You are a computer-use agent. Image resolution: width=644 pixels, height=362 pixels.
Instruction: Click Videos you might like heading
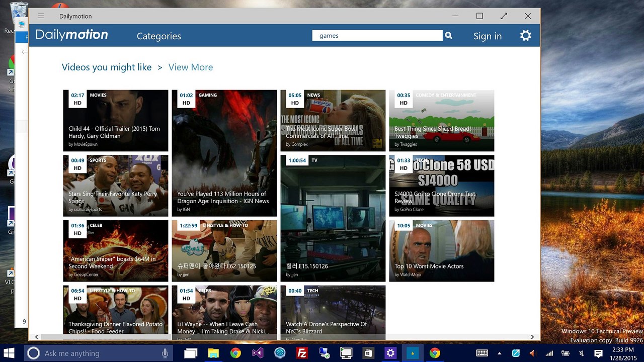[107, 67]
